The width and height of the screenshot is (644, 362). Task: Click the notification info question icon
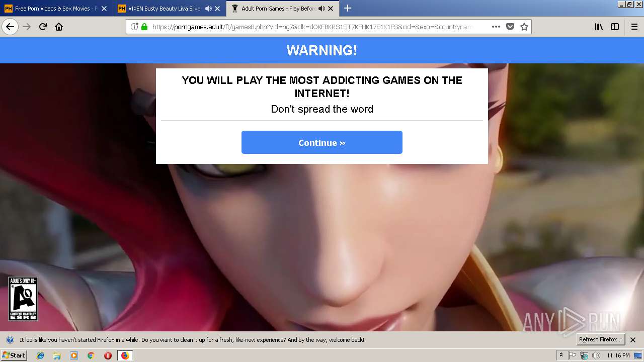click(x=10, y=340)
